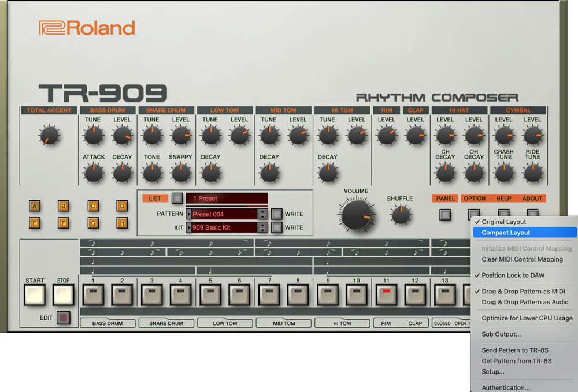The height and width of the screenshot is (392, 578).
Task: Select Optimize for Lower CPU Usage
Action: (x=525, y=318)
